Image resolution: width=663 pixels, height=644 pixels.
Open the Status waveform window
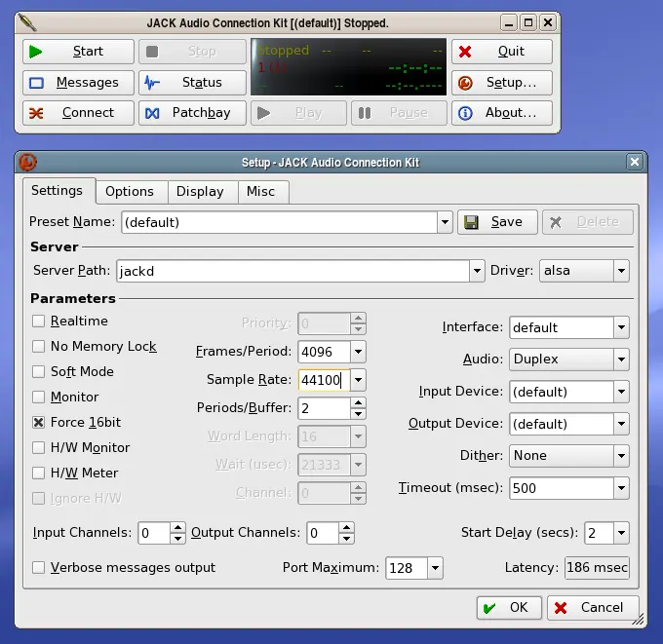pyautogui.click(x=192, y=83)
